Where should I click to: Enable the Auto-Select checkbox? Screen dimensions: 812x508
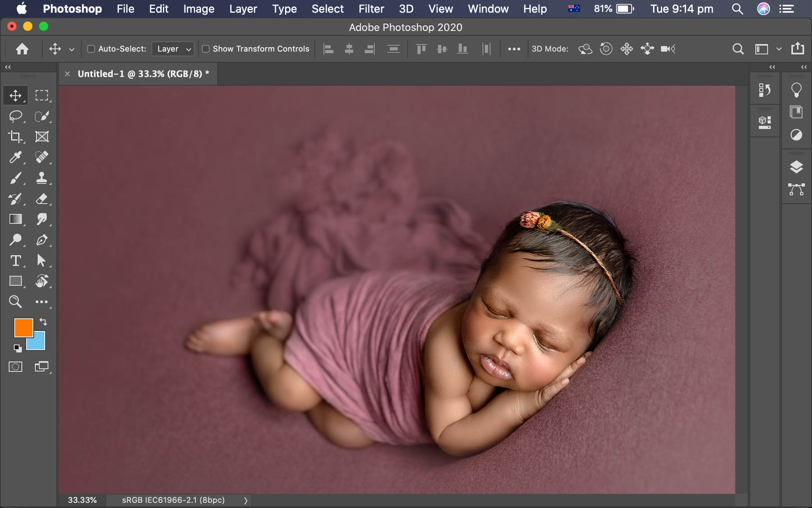[x=91, y=48]
